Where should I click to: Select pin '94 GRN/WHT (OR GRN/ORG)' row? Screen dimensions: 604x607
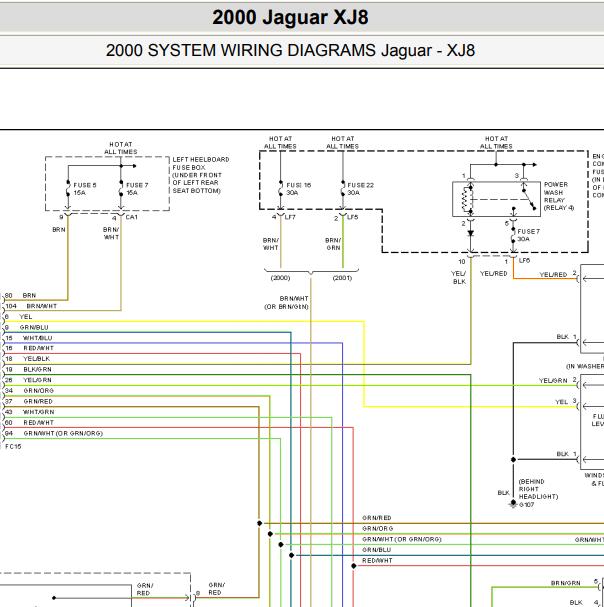(54, 434)
